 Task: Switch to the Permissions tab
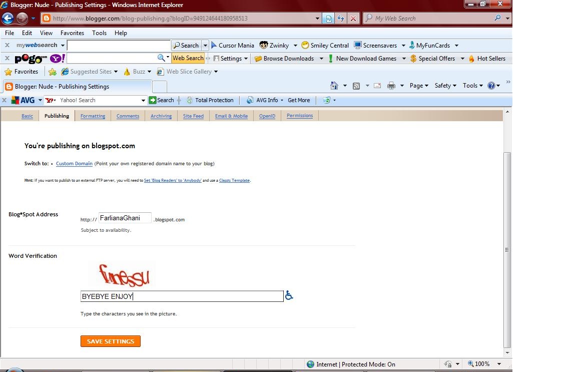pyautogui.click(x=300, y=116)
